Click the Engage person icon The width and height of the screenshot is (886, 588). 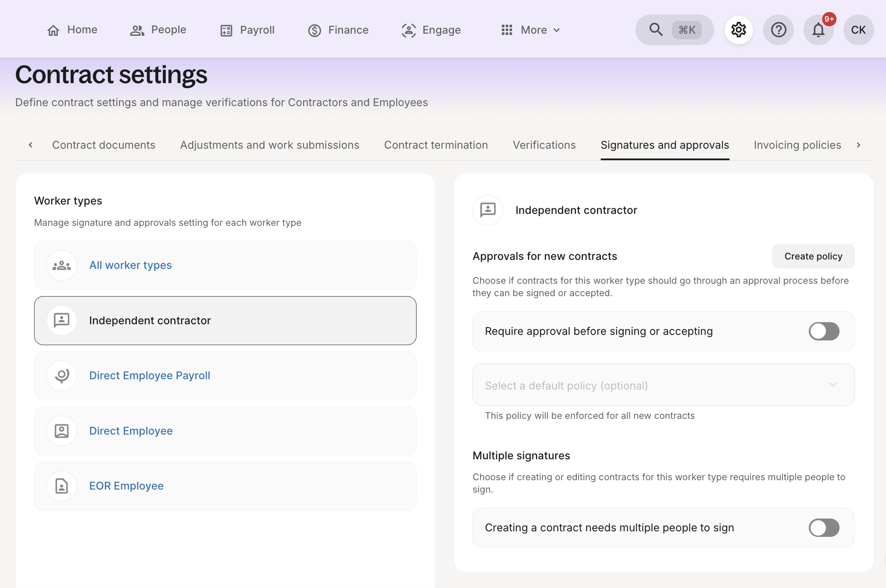[408, 30]
